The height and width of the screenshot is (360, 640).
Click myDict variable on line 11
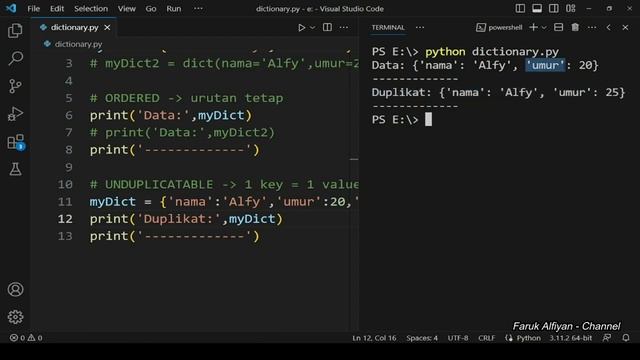click(113, 202)
